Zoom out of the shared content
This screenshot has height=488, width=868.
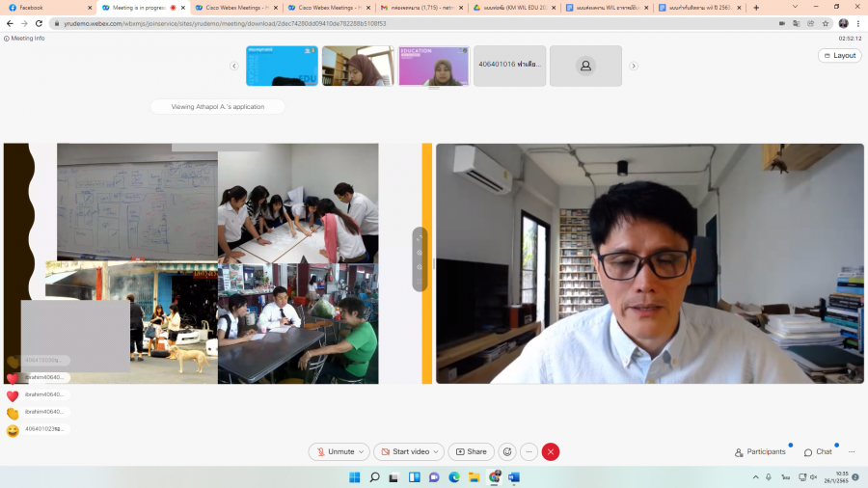click(x=420, y=266)
